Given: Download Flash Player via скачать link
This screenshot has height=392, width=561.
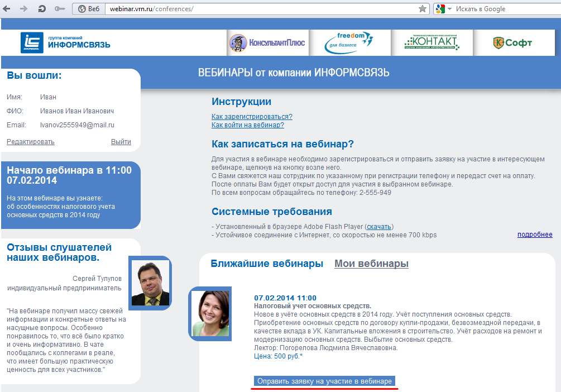Looking at the screenshot, I should click(379, 227).
